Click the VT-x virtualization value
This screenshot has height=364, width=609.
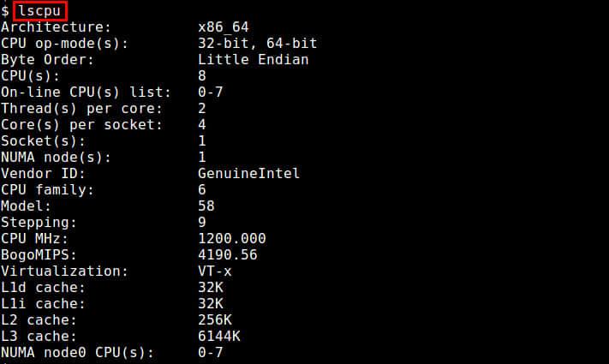point(214,271)
